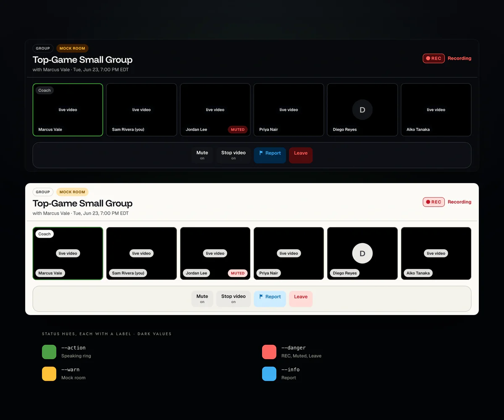Open Sam Rivera's video tile in light panel
This screenshot has height=420, width=504.
click(142, 253)
